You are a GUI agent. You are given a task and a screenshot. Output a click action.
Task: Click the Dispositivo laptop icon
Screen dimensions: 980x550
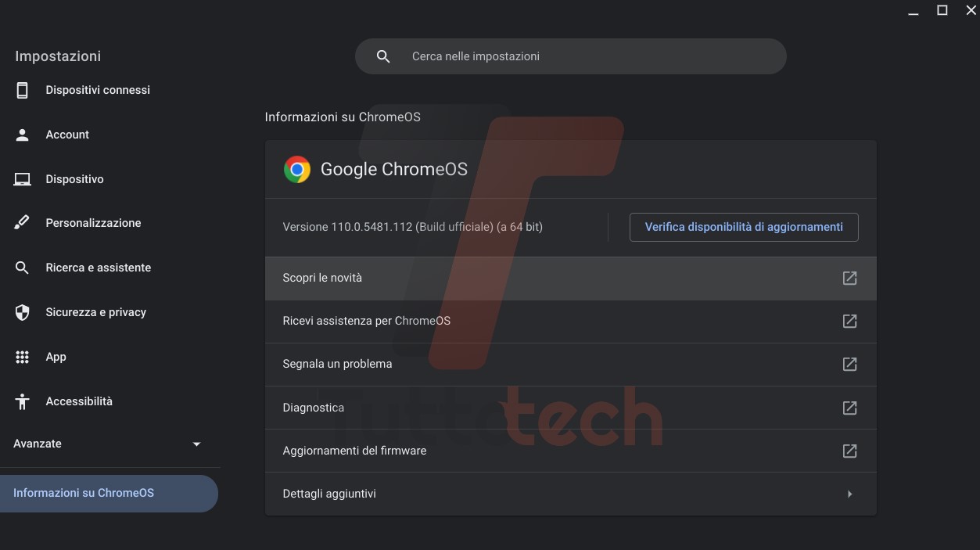[22, 179]
